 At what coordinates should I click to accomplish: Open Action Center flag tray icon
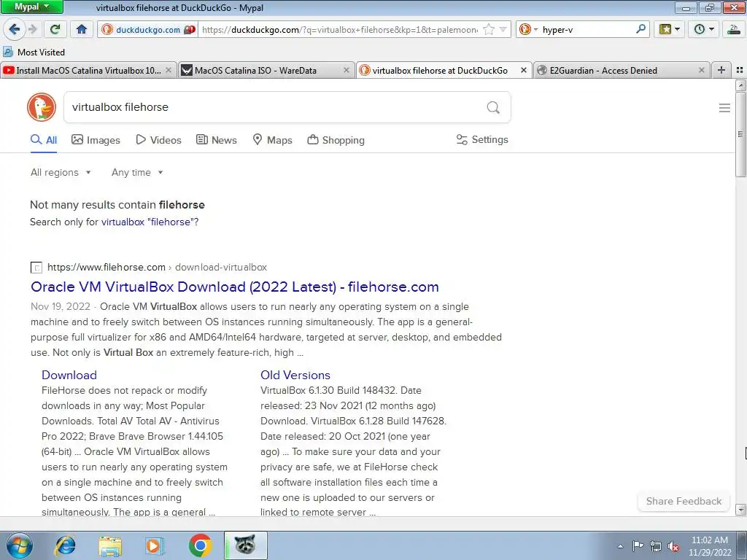638,546
